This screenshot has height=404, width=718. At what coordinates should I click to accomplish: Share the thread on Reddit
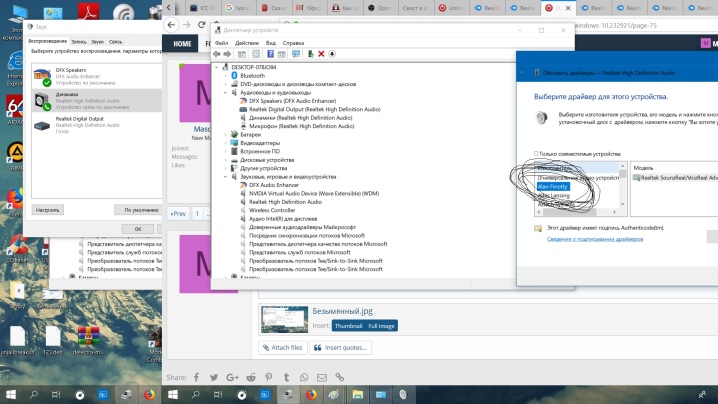[x=251, y=377]
